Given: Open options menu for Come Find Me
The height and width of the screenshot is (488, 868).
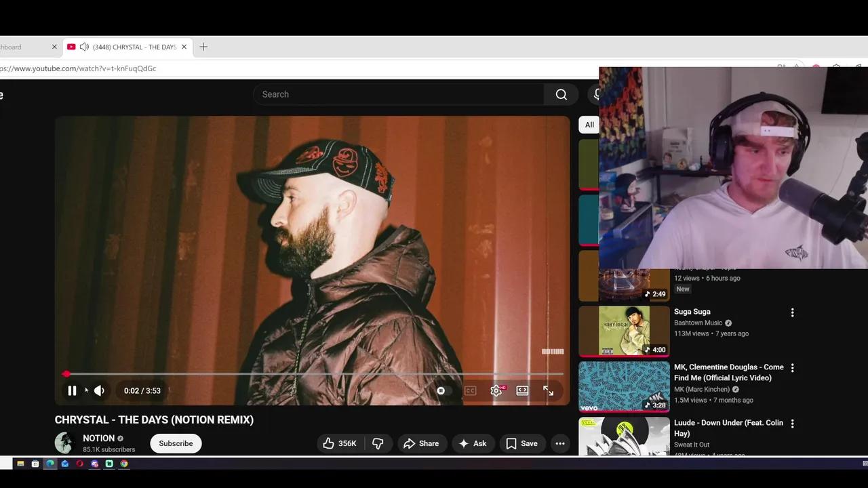Looking at the screenshot, I should coord(792,368).
